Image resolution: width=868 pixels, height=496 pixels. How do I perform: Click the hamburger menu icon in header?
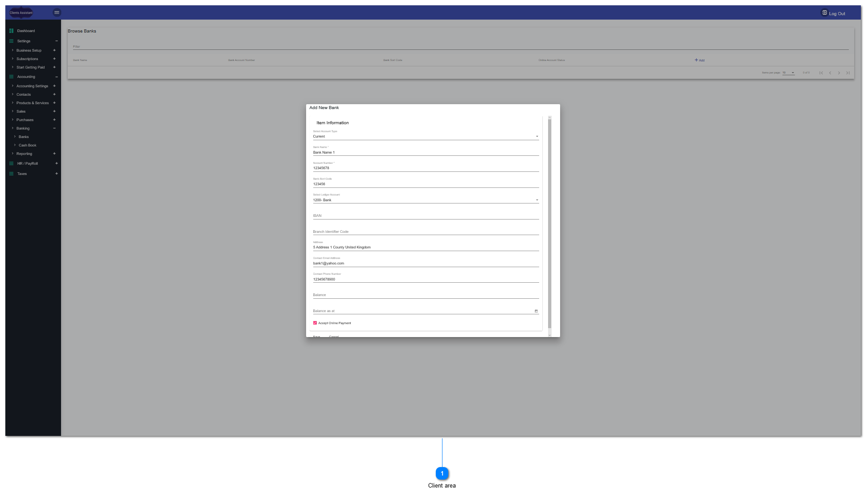[x=57, y=12]
